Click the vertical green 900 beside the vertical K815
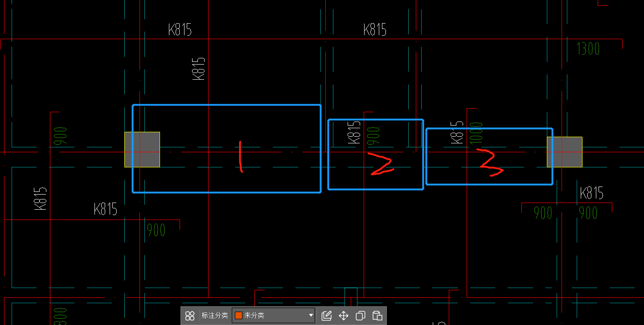The width and height of the screenshot is (644, 325). coord(373,136)
